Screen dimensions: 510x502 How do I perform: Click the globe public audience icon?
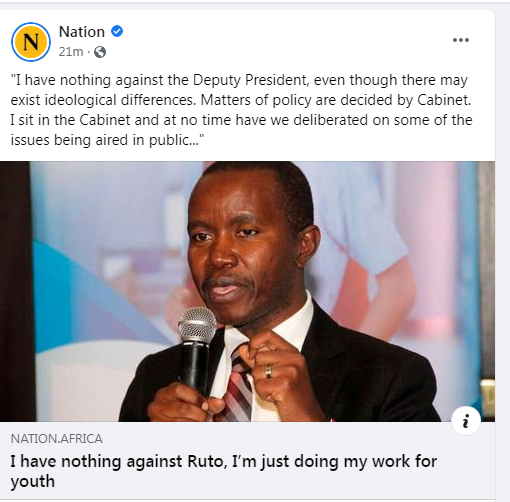point(100,52)
